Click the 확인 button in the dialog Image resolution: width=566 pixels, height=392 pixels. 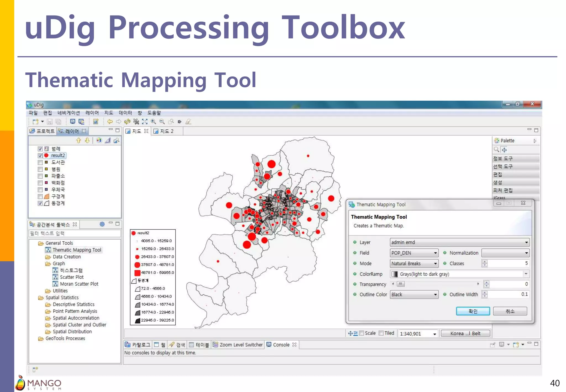coord(473,311)
